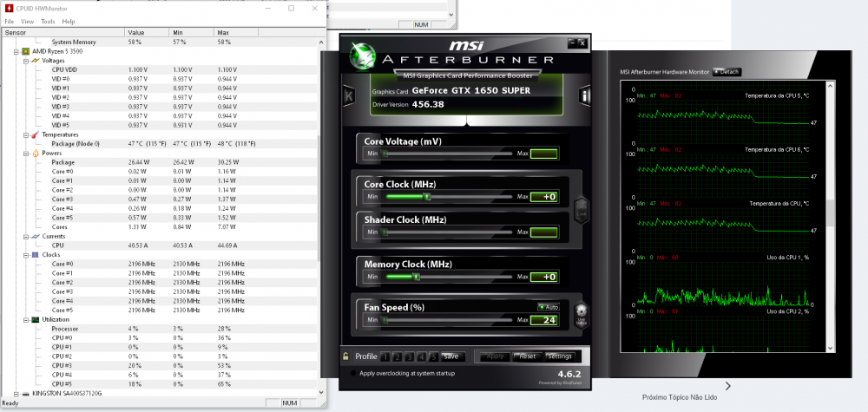Open the Afterburner information "i" button

click(x=586, y=95)
